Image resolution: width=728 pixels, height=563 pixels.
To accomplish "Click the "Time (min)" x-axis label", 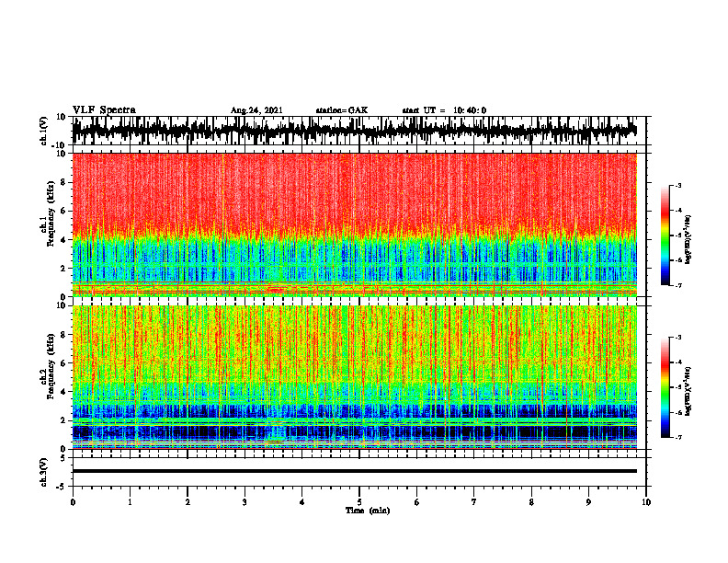I will coord(368,511).
